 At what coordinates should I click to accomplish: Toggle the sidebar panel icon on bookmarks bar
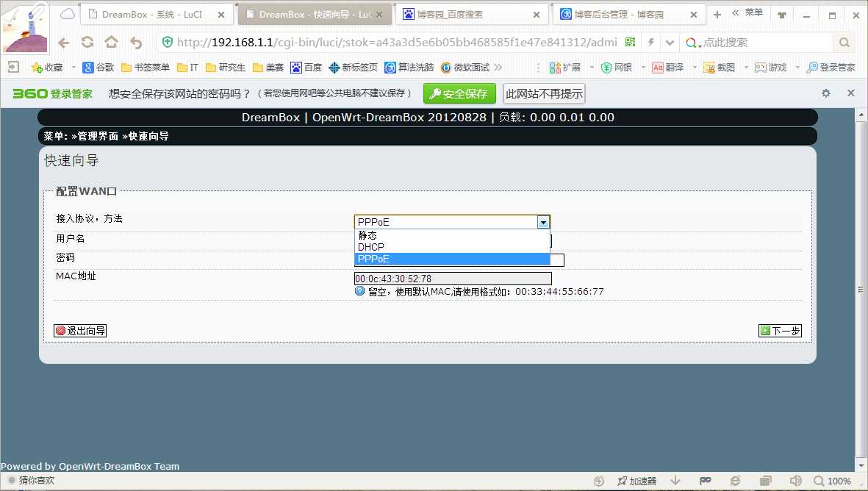(13, 67)
